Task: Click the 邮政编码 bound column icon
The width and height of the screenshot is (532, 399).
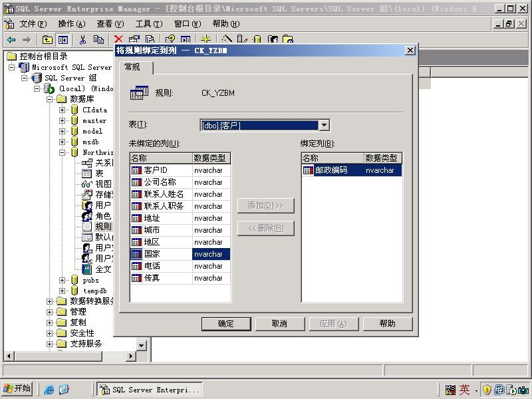Action: point(308,170)
